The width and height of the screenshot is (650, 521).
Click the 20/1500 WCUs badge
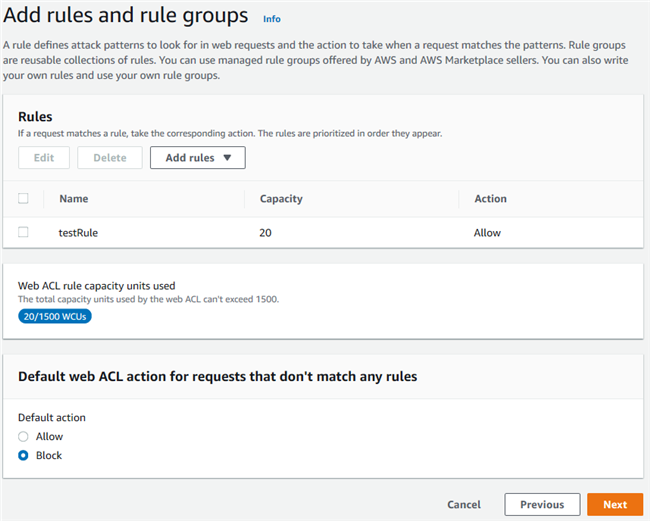point(54,316)
